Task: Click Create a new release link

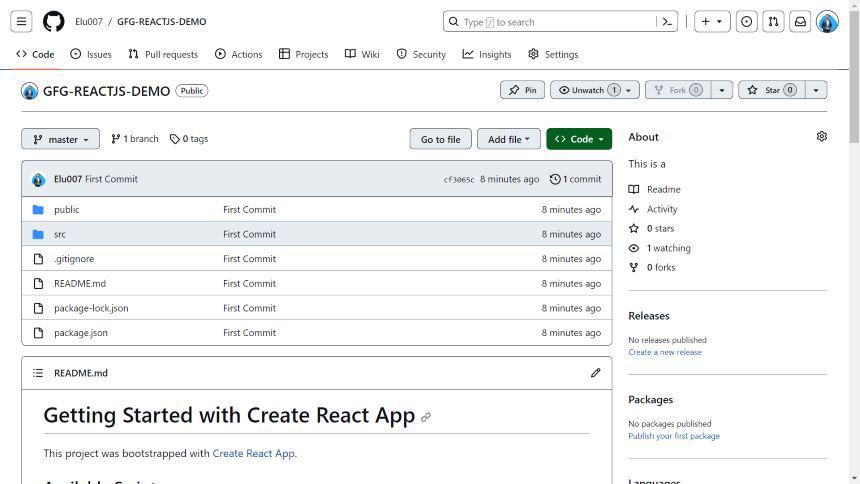Action: tap(664, 352)
